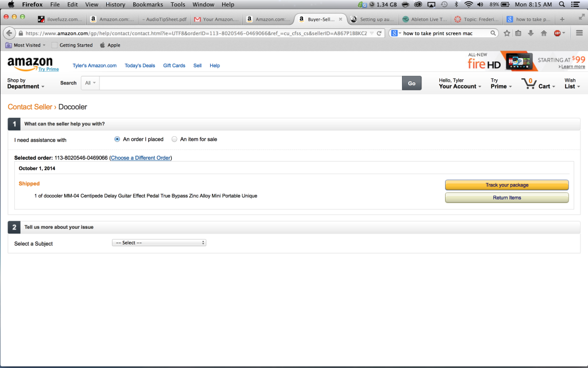Click the bookmark star icon

(506, 33)
